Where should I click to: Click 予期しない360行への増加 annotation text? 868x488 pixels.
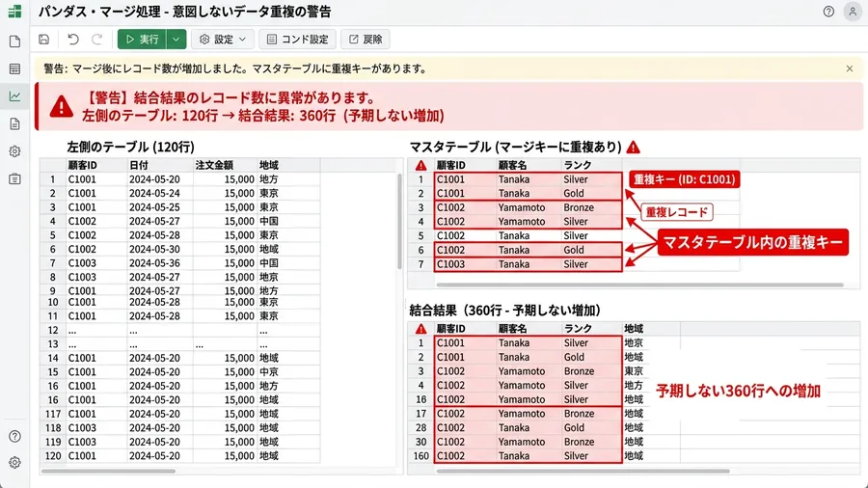[x=738, y=392]
